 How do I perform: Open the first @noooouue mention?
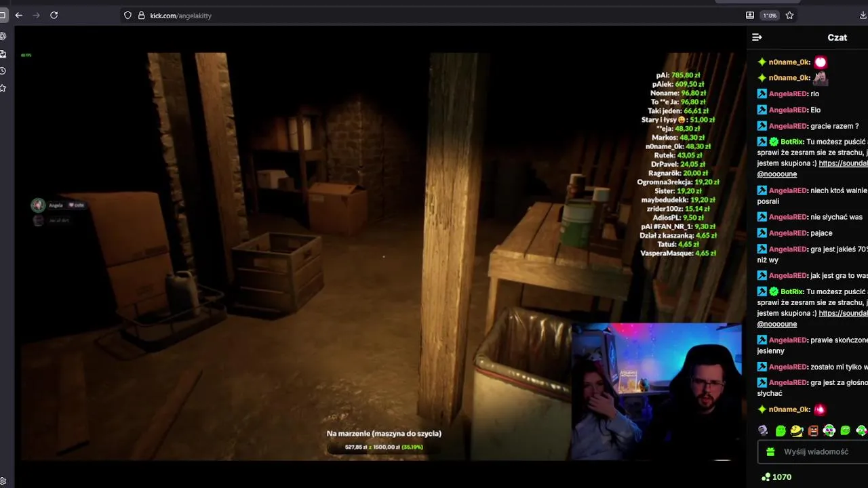coord(776,174)
